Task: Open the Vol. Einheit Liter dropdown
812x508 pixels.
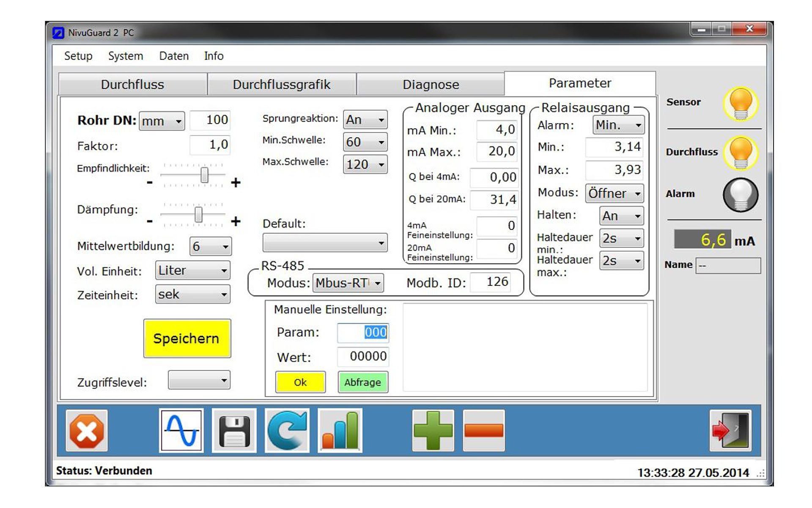Action: (193, 271)
